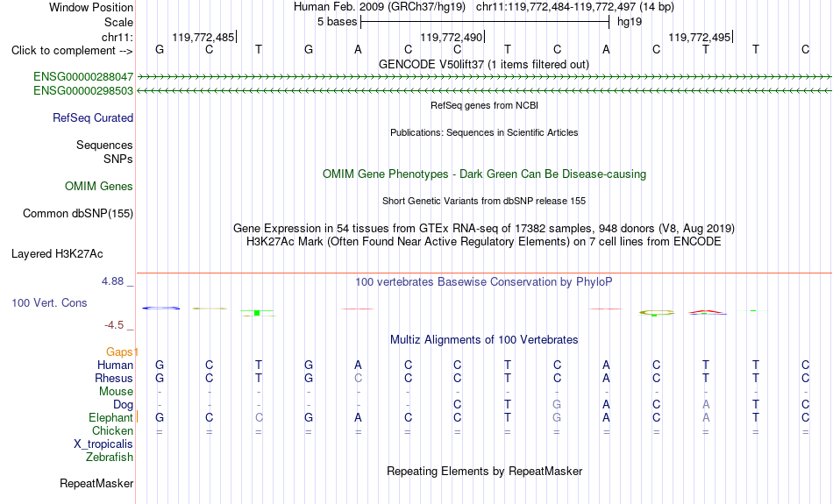Image resolution: width=833 pixels, height=504 pixels.
Task: Click the RepeatMasker track label
Action: [x=96, y=483]
